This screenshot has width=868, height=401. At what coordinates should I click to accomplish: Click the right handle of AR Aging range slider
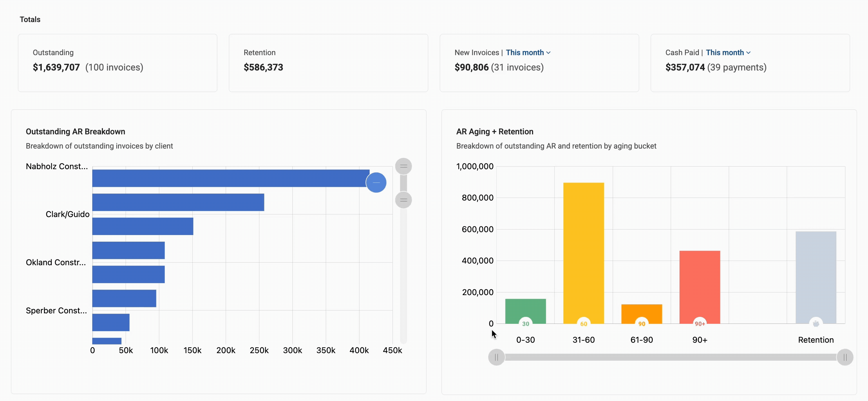[845, 357]
